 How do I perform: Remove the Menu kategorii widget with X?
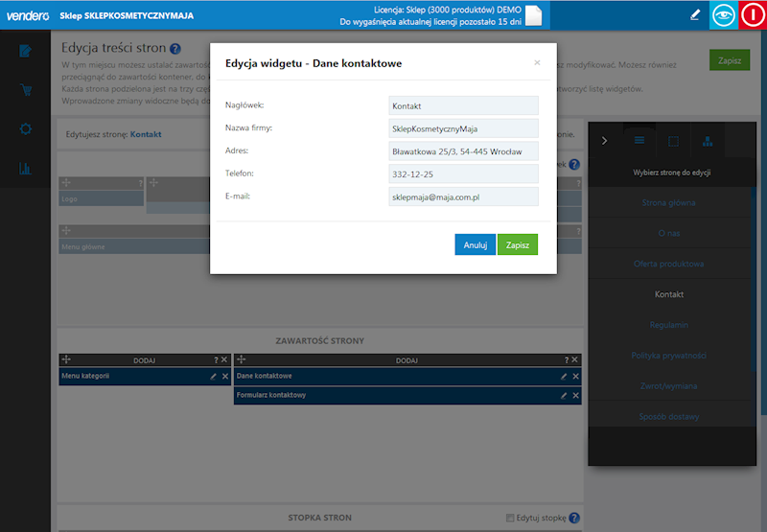point(225,377)
